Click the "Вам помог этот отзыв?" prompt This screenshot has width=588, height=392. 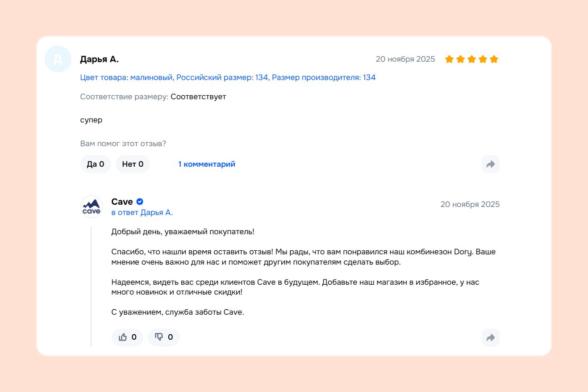click(x=123, y=143)
